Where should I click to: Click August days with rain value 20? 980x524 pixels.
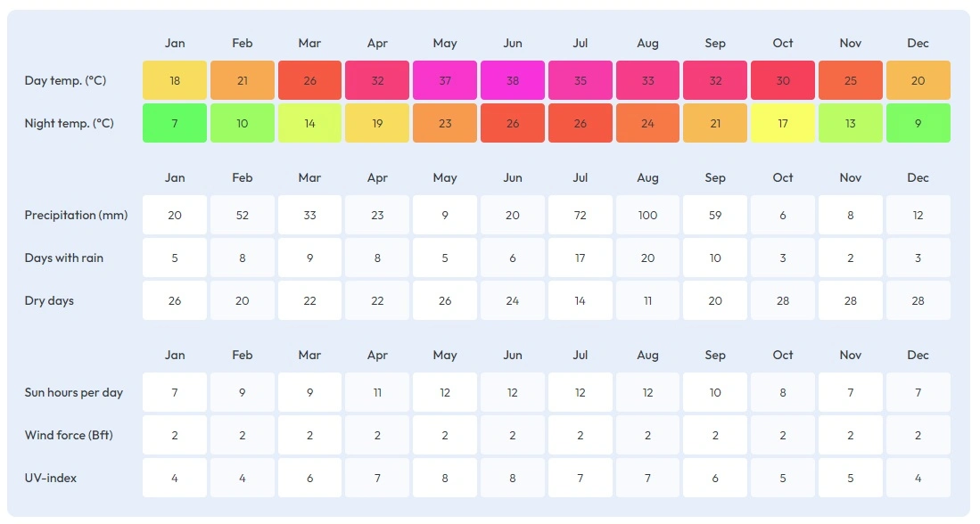(647, 258)
